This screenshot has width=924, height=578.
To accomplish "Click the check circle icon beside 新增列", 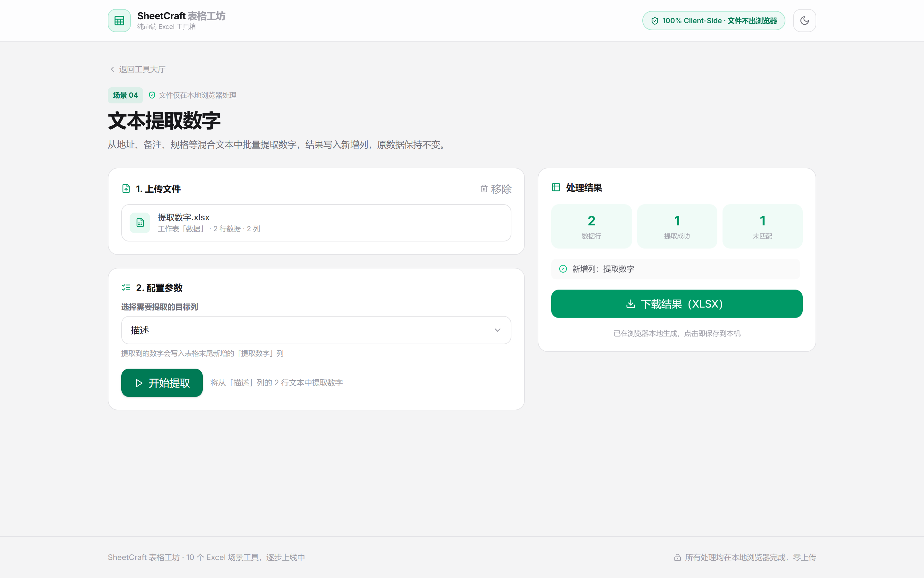I will point(563,269).
